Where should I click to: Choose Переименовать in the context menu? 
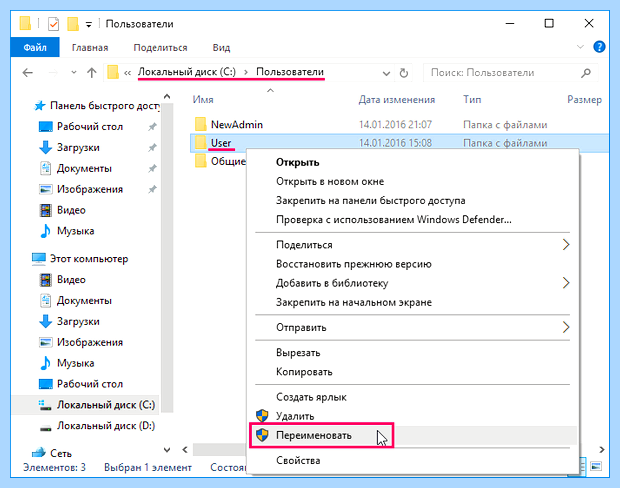click(314, 435)
